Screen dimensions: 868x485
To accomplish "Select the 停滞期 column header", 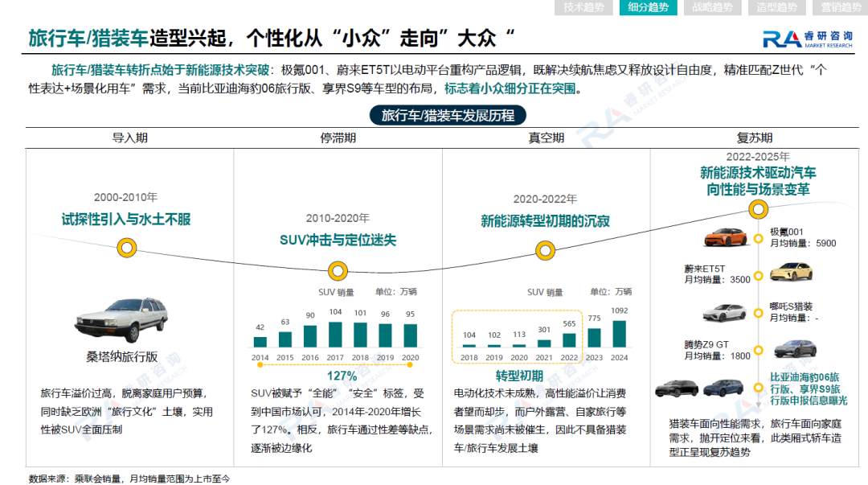I will pos(338,138).
